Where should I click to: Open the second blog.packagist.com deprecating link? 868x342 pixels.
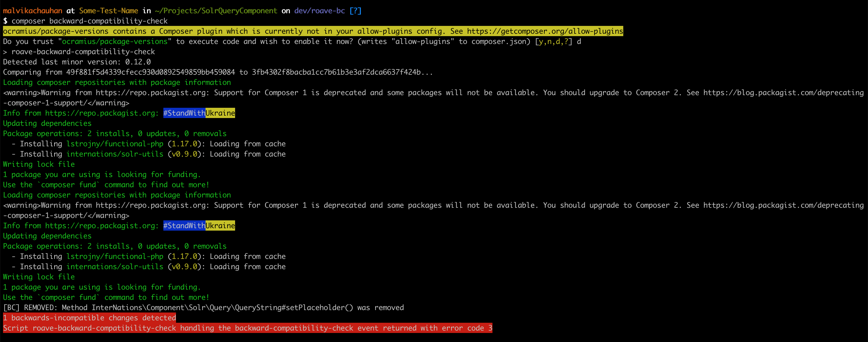[783, 205]
